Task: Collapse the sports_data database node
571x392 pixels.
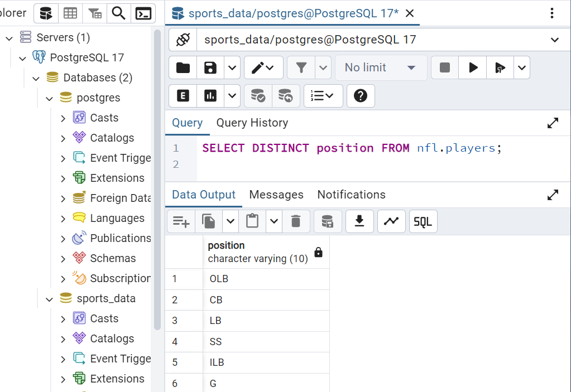Action: pos(50,299)
